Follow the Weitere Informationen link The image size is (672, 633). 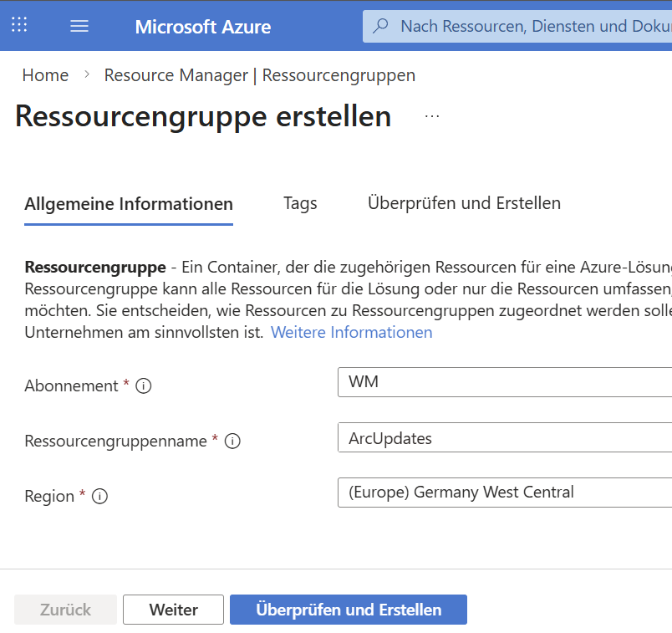(x=351, y=332)
